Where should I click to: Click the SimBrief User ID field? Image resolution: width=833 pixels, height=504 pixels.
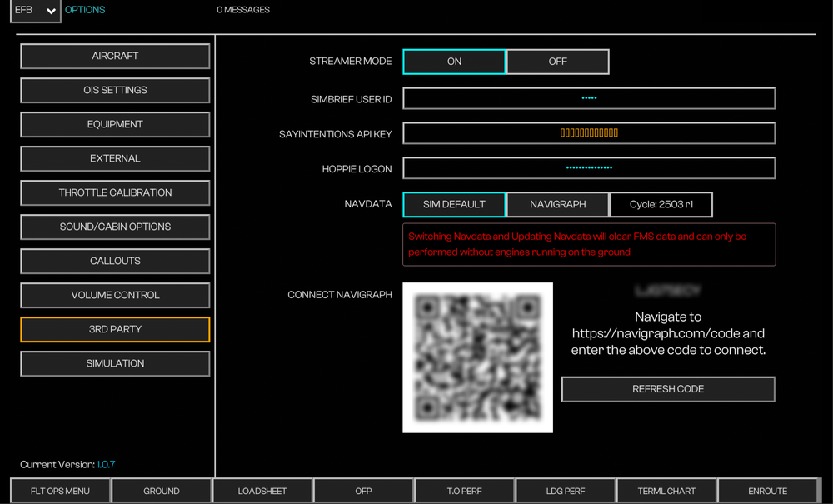[x=589, y=98]
